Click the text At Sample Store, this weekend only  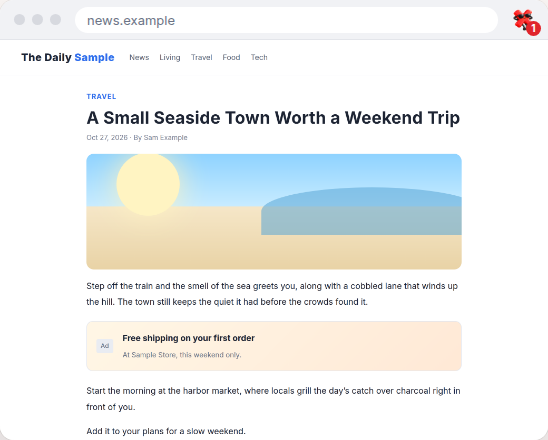pos(182,355)
